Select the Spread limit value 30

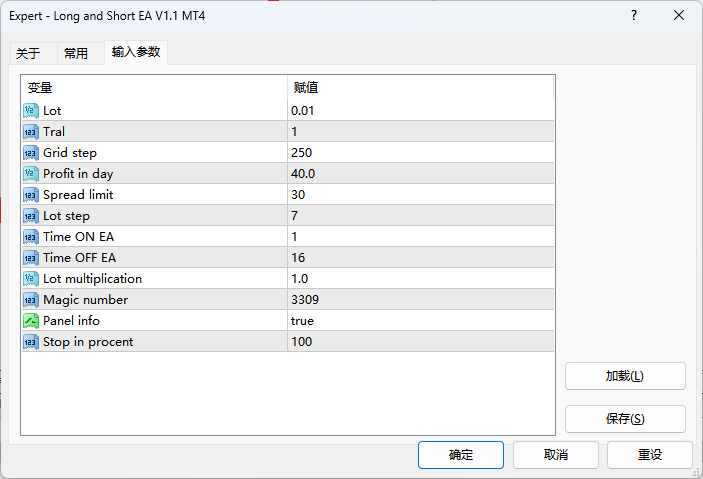[x=421, y=195]
